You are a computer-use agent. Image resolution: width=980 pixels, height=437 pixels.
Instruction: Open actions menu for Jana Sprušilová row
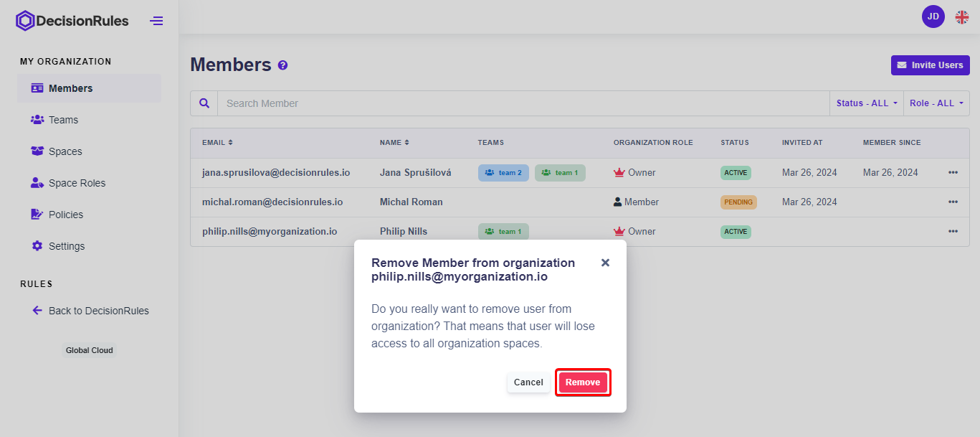[953, 173]
